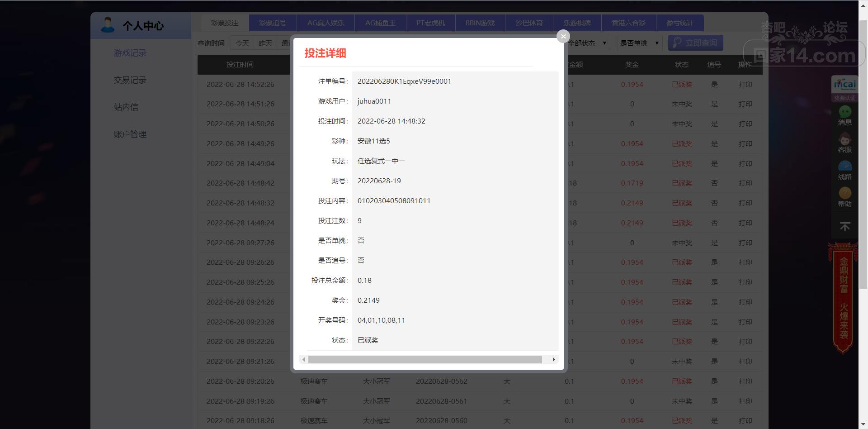Click the 投注时间 column header
This screenshot has width=868, height=429.
pos(240,65)
